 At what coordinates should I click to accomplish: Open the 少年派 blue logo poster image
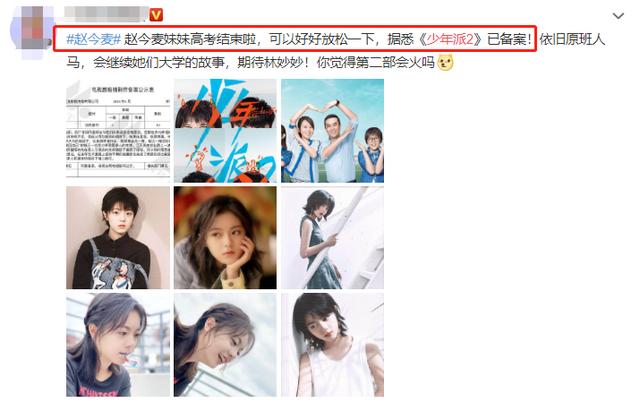point(225,131)
